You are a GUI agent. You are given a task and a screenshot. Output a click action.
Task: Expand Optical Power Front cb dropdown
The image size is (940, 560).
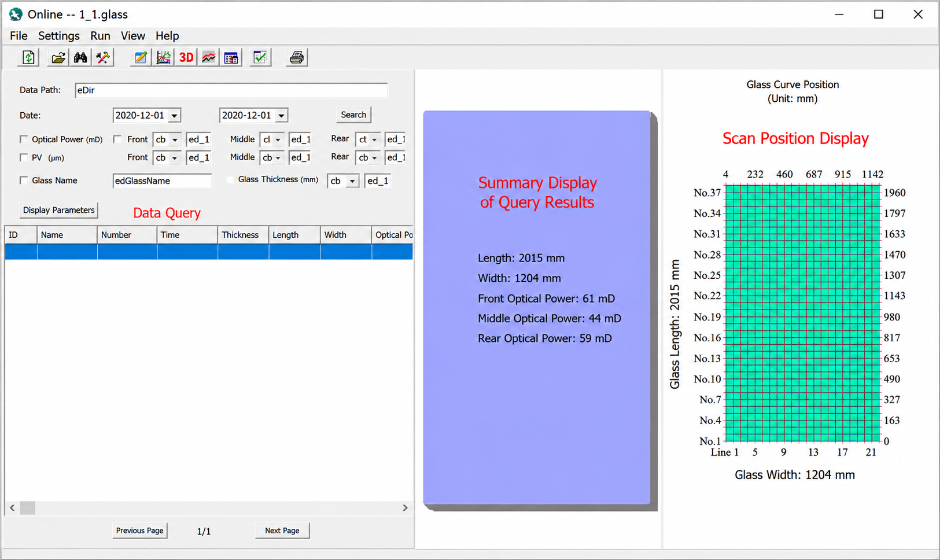tap(175, 139)
